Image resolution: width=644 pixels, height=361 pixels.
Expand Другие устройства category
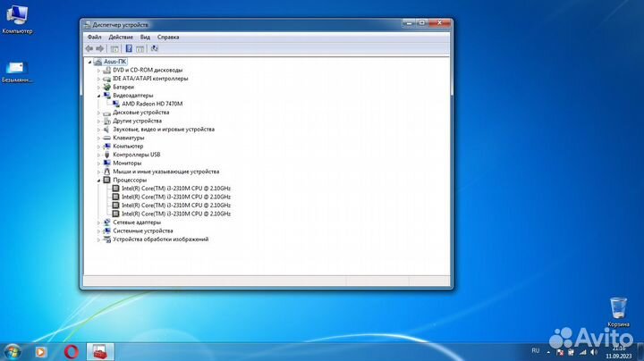tap(98, 121)
